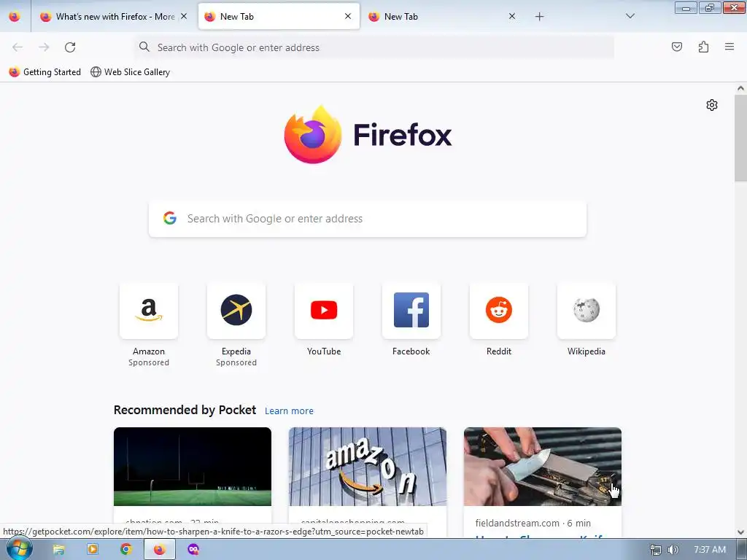This screenshot has height=560, width=747.
Task: Open the Windows Start menu
Action: pyautogui.click(x=19, y=549)
